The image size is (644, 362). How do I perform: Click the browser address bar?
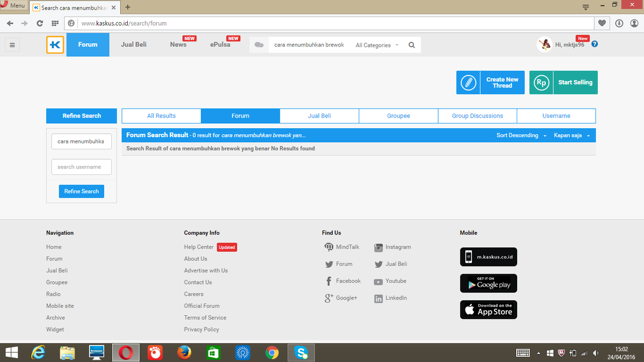[330, 23]
